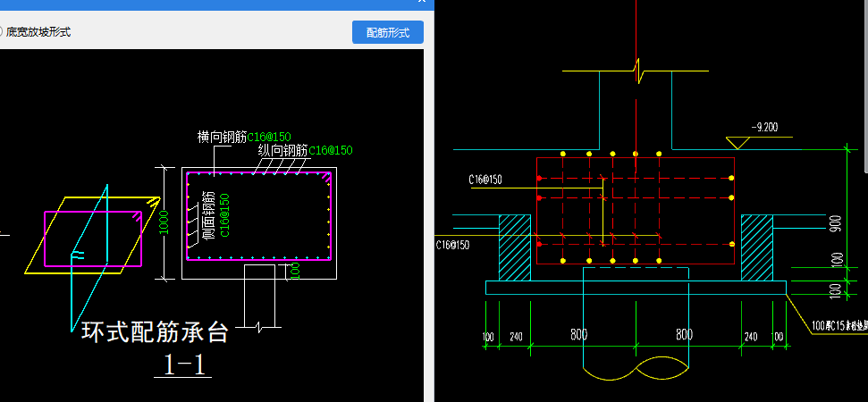Edit the 纵向钢筋 value C16@150
This screenshot has width=868, height=402.
pyautogui.click(x=330, y=150)
